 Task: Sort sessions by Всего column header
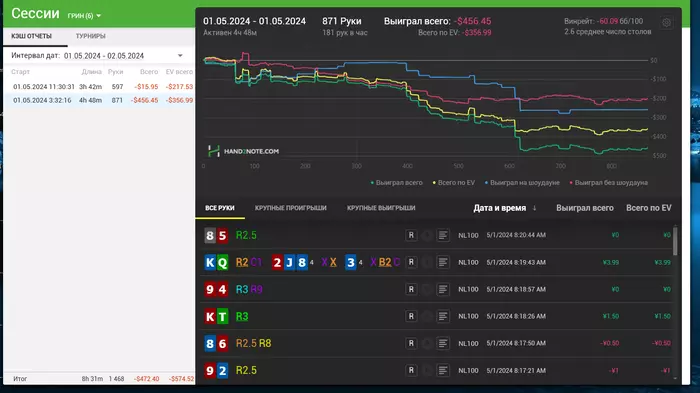pos(149,72)
